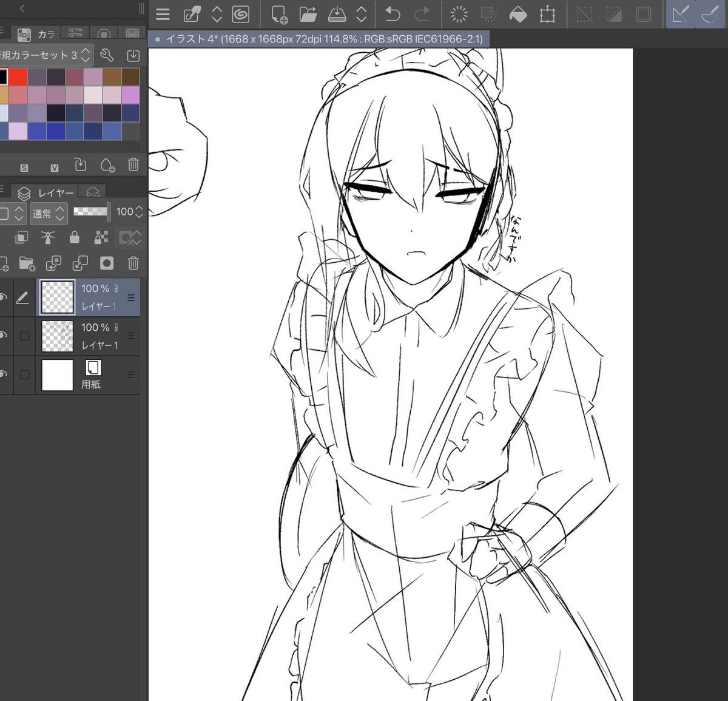The width and height of the screenshot is (728, 701).
Task: Click the Fill bucket icon
Action: click(x=518, y=14)
